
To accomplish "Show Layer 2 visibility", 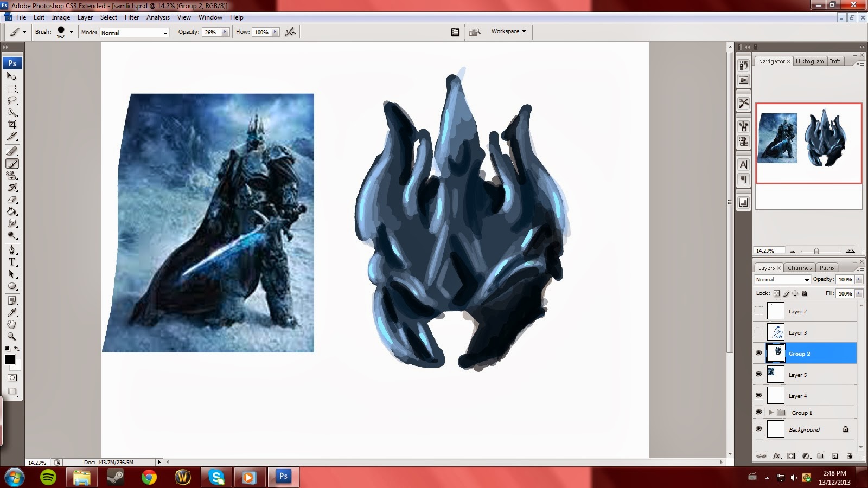I will click(758, 311).
